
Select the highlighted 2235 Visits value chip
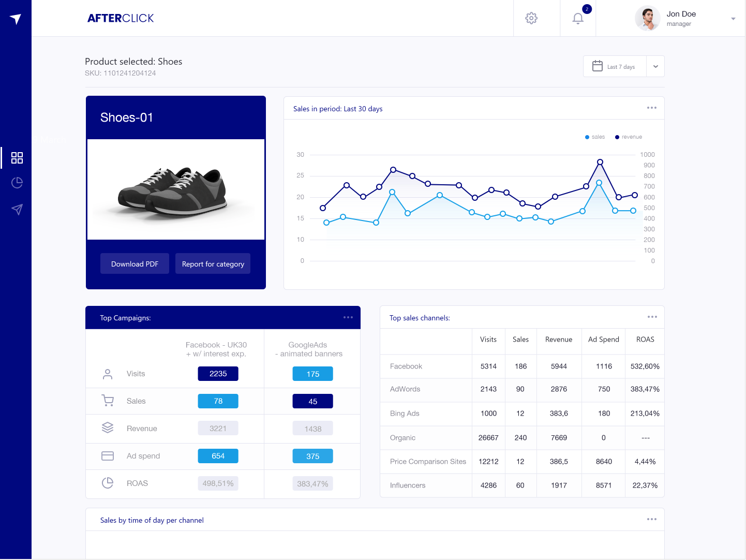[x=218, y=373]
